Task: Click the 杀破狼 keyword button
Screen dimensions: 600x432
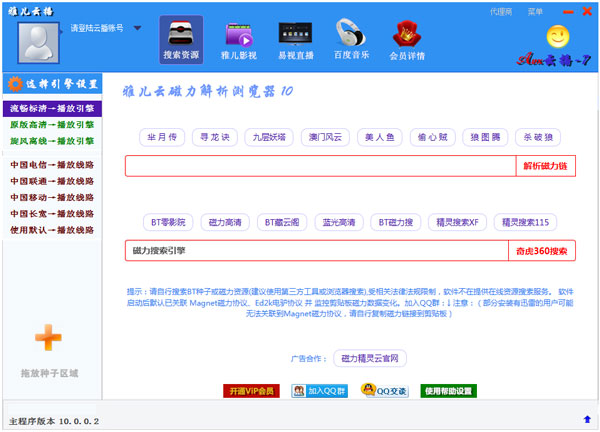Action: (x=538, y=137)
